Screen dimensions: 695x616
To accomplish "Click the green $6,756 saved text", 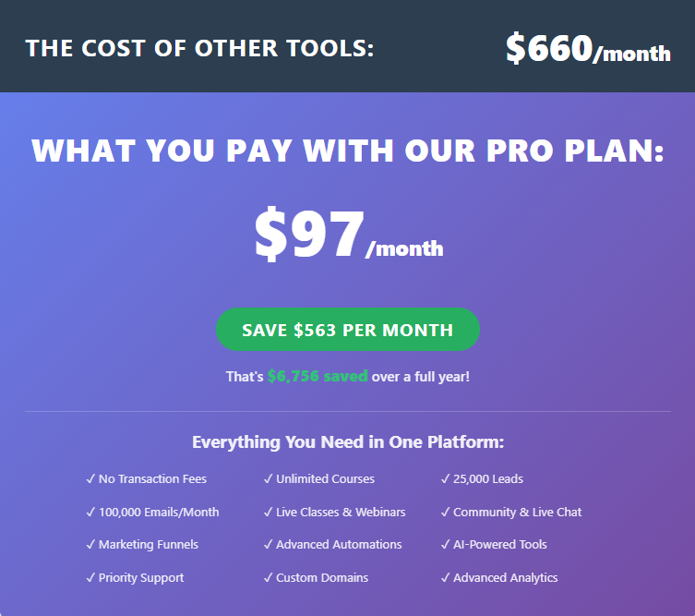I will coord(318,377).
